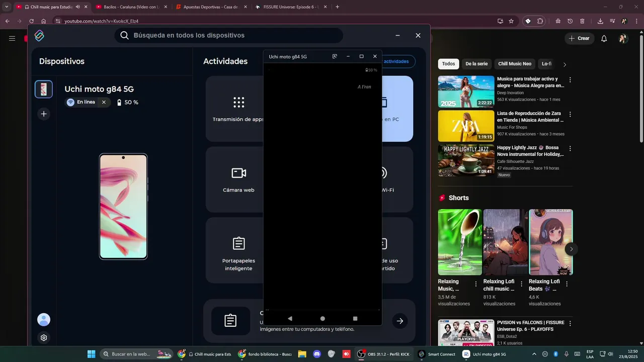Open Transmisión de apps activity card
This screenshot has height=362, width=644.
click(x=235, y=109)
